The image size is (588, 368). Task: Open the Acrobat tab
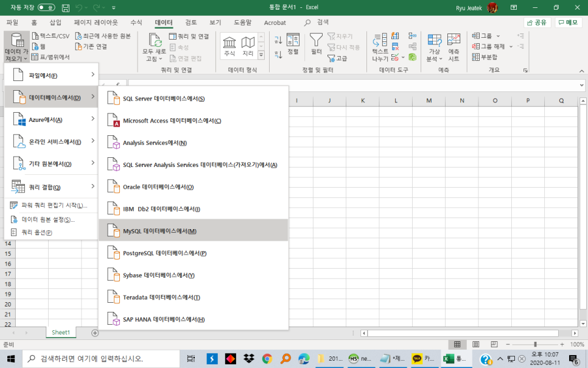[x=275, y=23]
